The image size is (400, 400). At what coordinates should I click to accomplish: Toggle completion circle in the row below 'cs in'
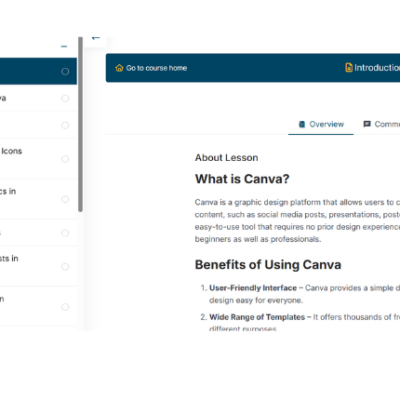click(65, 233)
